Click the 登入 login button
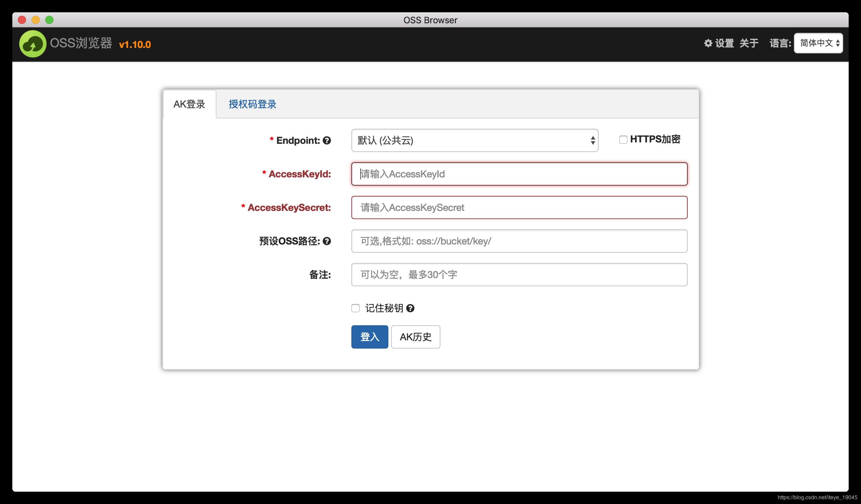 [x=369, y=336]
